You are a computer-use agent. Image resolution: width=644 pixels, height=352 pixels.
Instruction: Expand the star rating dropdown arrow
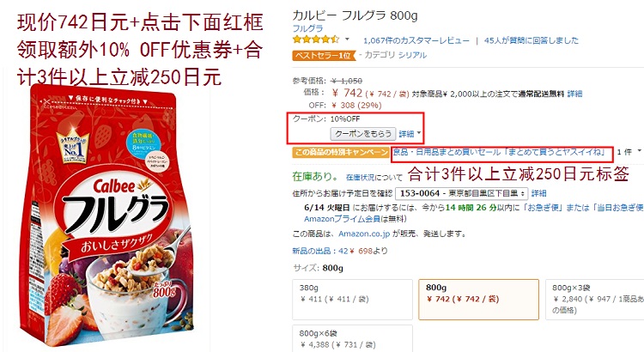[347, 39]
